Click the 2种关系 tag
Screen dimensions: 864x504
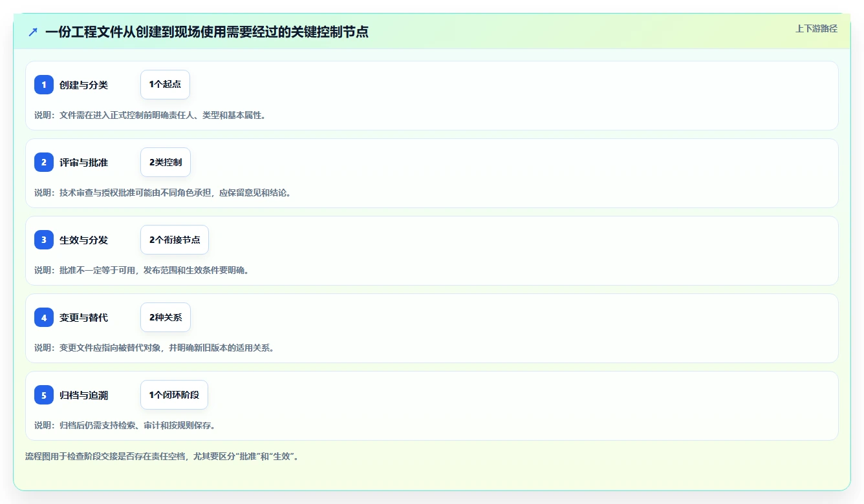coord(166,317)
